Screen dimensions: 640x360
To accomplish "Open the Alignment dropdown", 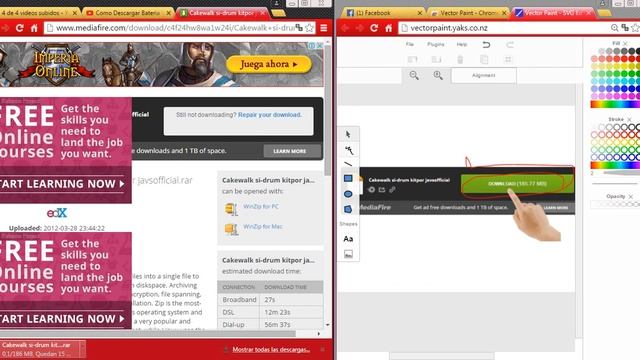I will point(484,76).
